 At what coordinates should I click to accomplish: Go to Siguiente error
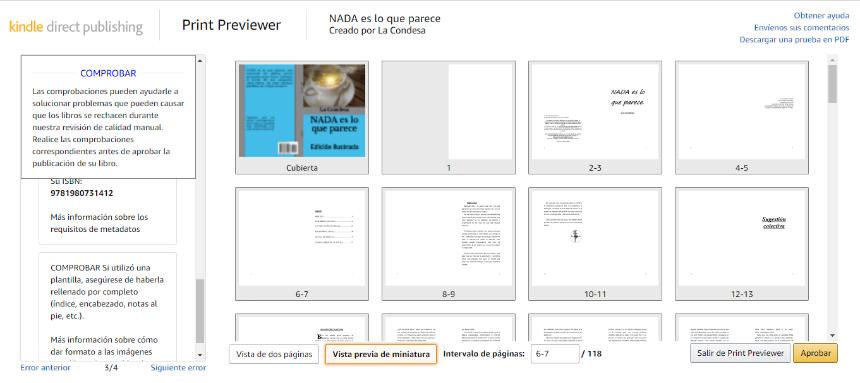point(178,368)
